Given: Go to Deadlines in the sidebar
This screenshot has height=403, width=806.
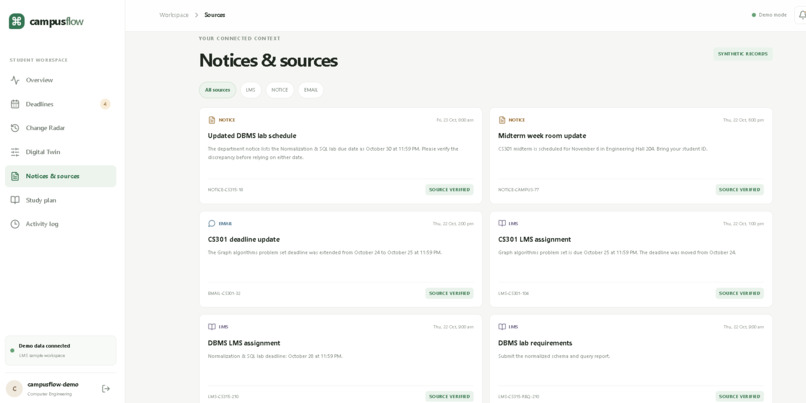Looking at the screenshot, I should point(61,104).
